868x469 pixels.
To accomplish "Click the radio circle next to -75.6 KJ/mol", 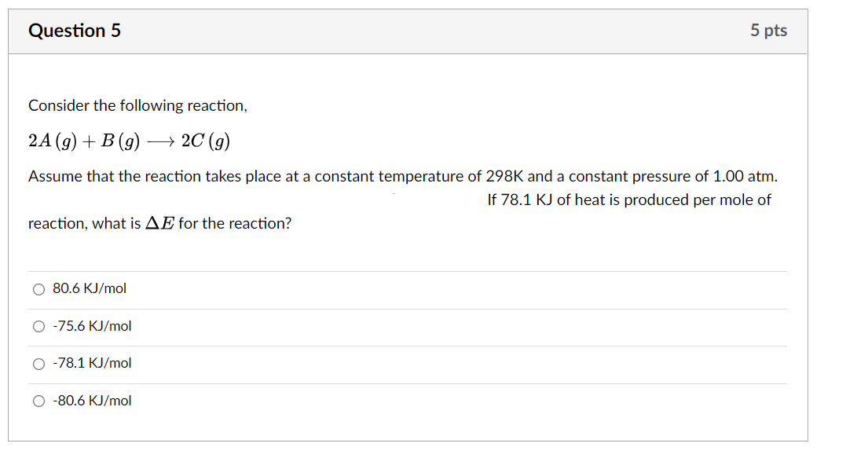I will click(38, 326).
